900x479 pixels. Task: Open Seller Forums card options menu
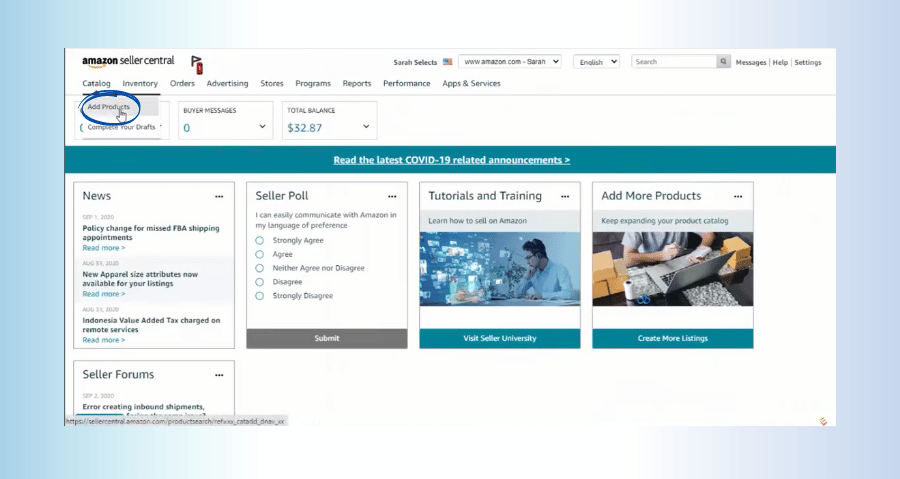(x=219, y=375)
